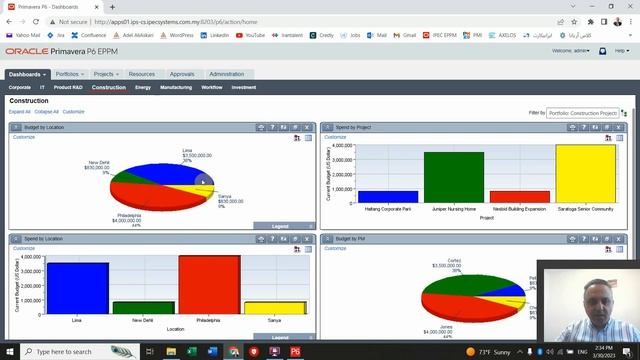Open the P6 app from the taskbar
This screenshot has width=640, height=360.
[295, 351]
